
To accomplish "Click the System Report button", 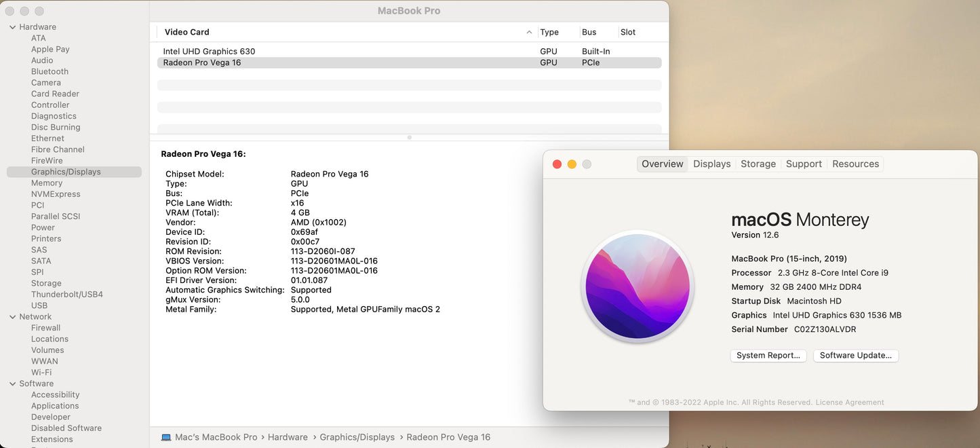I will tap(768, 355).
